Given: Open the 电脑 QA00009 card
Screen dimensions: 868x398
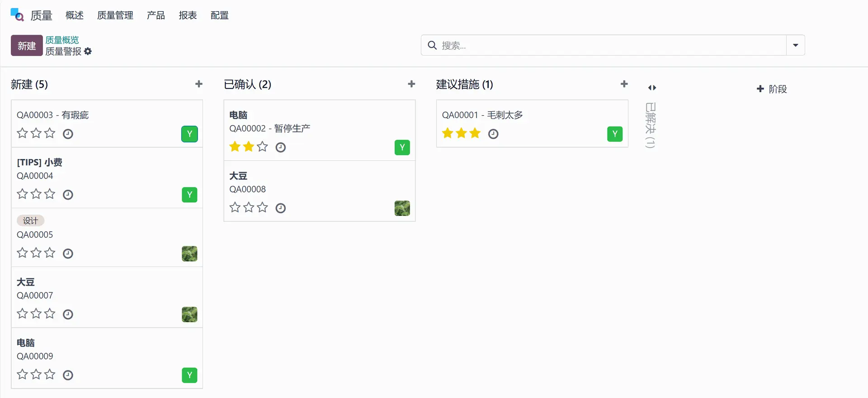Looking at the screenshot, I should (107, 358).
